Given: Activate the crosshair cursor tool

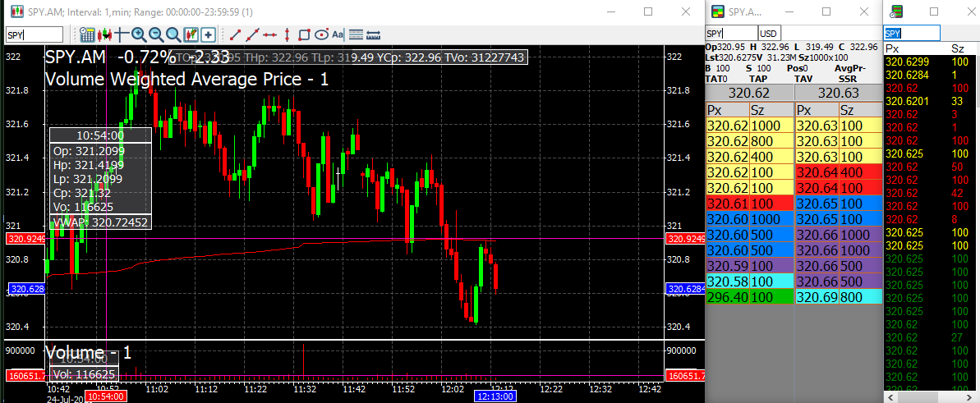Looking at the screenshot, I should [122, 35].
